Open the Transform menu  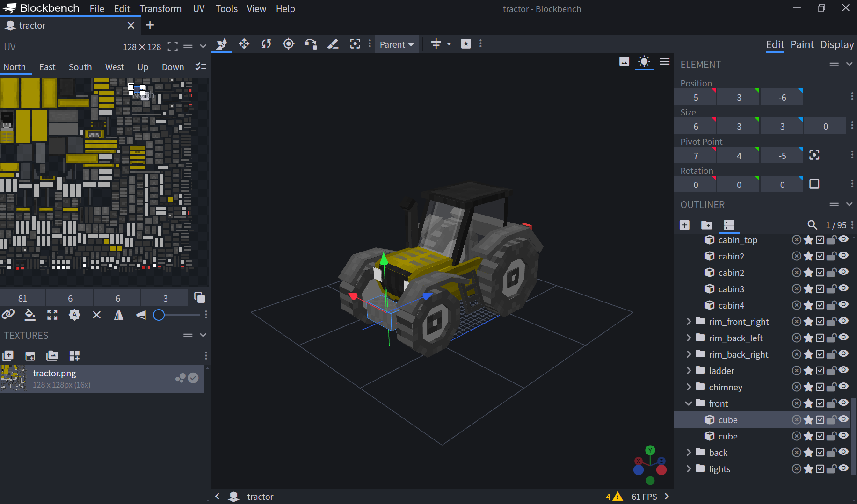[x=160, y=9]
